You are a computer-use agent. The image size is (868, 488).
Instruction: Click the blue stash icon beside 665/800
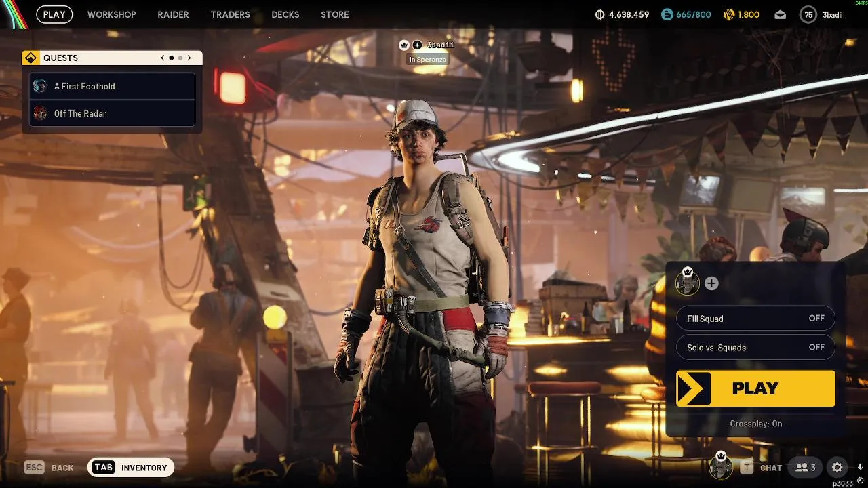[667, 14]
